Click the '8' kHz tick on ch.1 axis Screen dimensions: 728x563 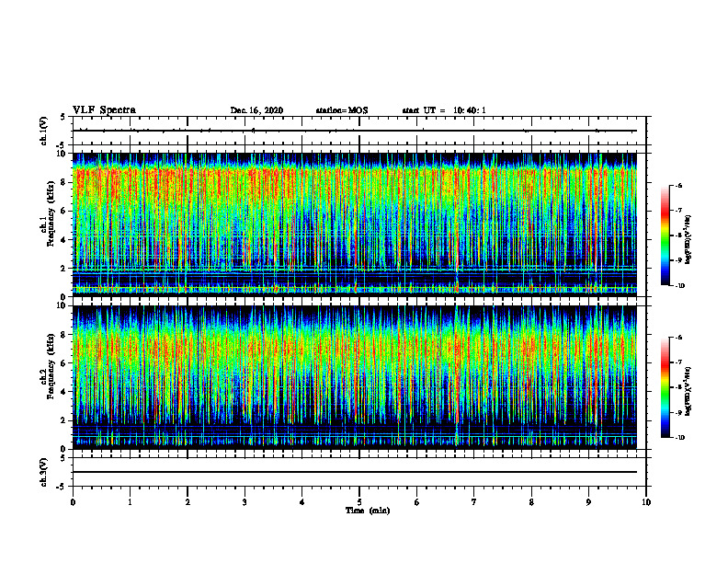(x=64, y=182)
